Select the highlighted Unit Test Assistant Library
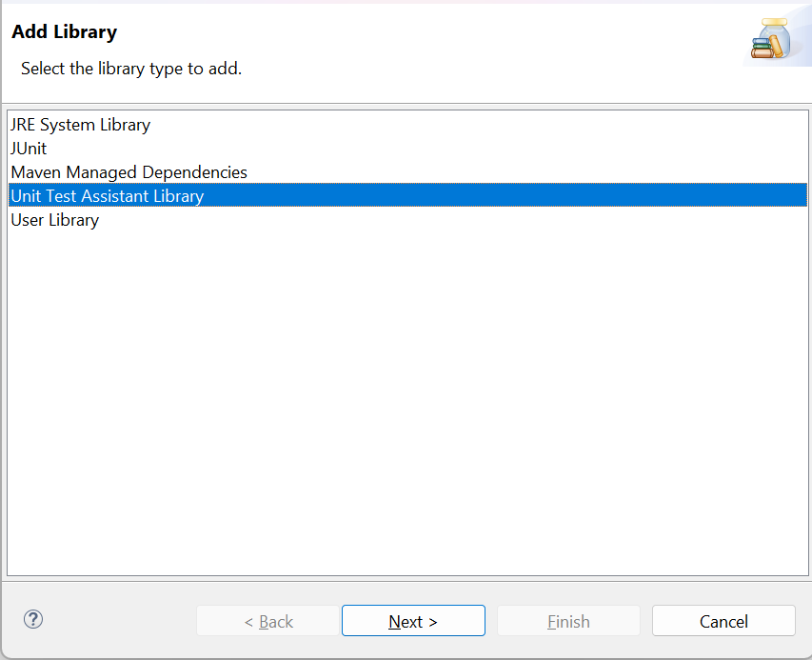 click(x=407, y=195)
